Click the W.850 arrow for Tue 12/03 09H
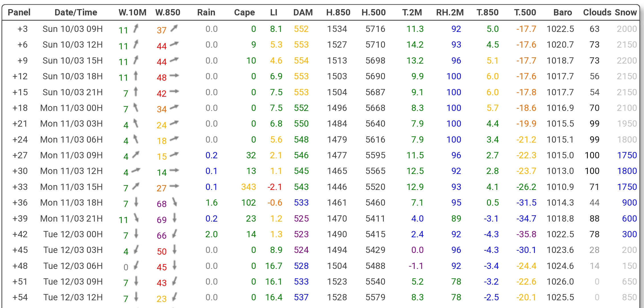 (x=174, y=281)
